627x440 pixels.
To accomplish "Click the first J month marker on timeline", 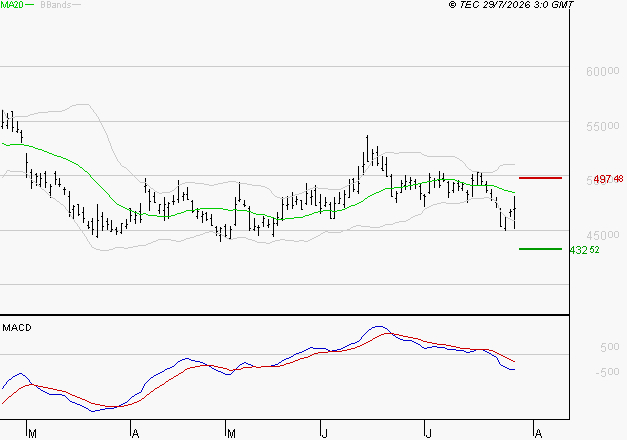I will 325,434.
